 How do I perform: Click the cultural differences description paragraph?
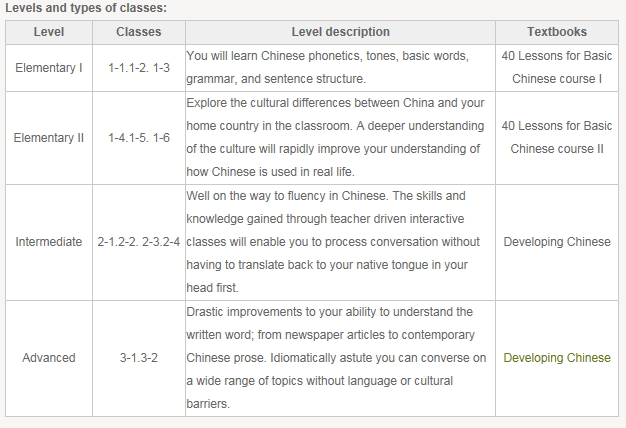(335, 137)
